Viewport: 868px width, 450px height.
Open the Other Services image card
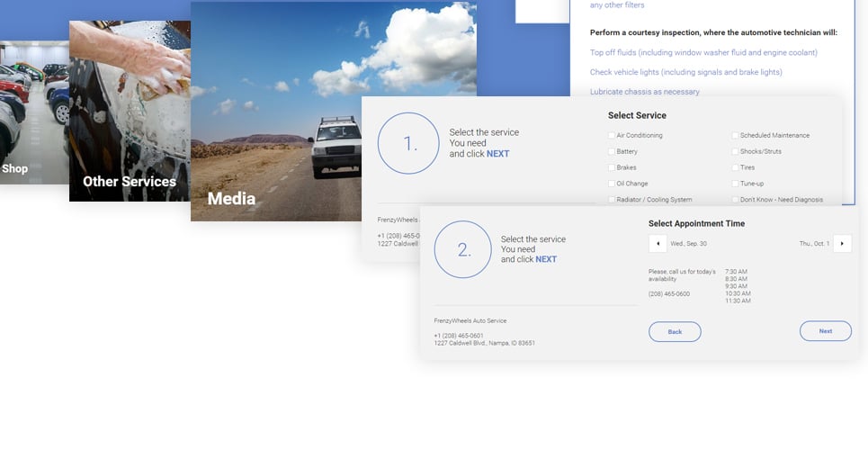click(x=130, y=111)
